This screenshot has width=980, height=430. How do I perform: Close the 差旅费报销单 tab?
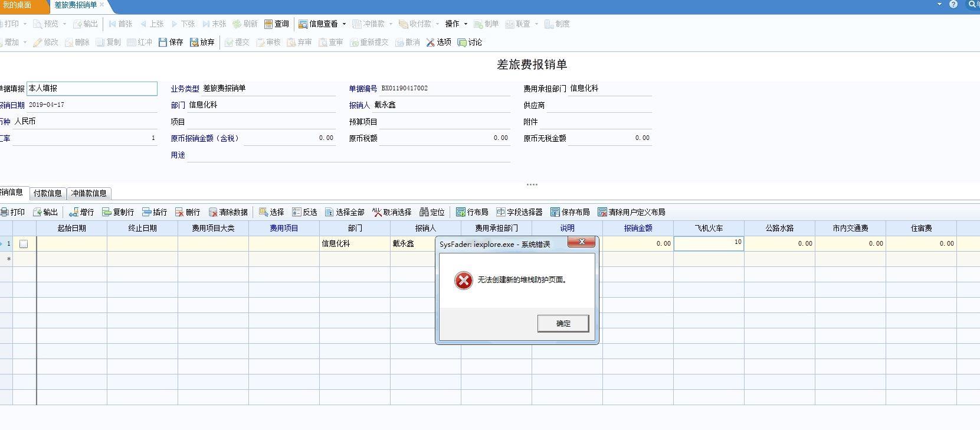point(102,5)
